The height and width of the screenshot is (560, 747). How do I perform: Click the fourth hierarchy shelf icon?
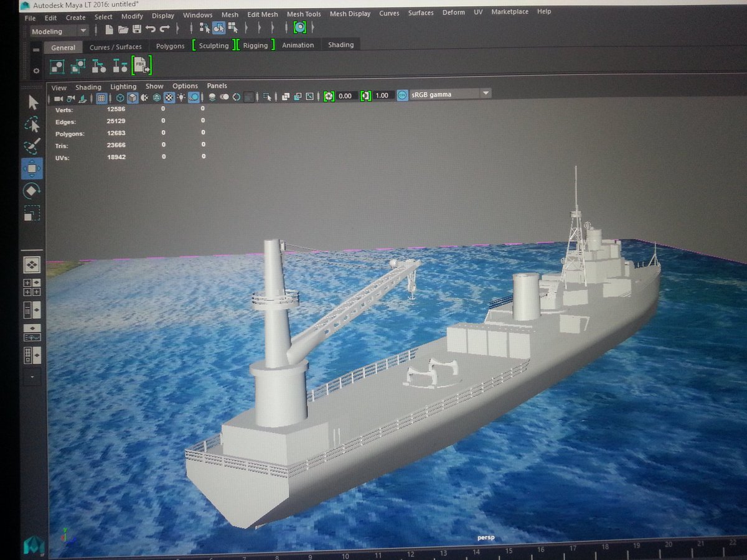[120, 66]
